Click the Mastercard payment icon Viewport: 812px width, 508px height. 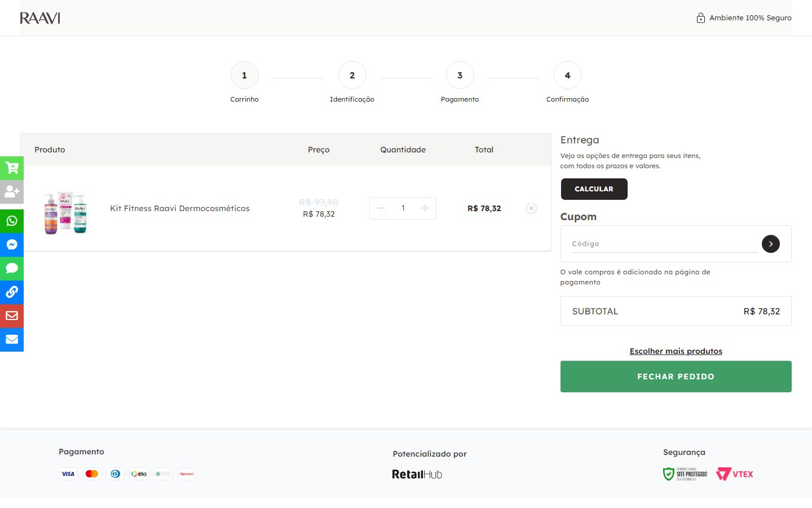[x=92, y=474]
